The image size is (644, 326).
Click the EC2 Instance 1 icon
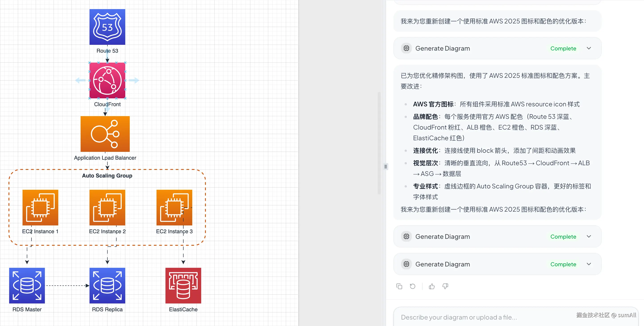(40, 207)
